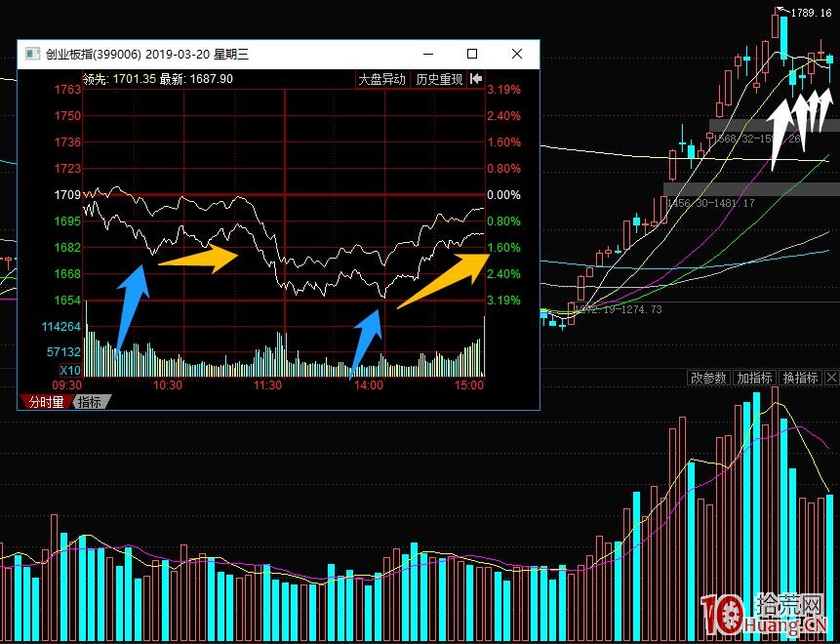Click the 14:00 time axis marker
Image resolution: width=840 pixels, height=644 pixels.
pos(369,385)
